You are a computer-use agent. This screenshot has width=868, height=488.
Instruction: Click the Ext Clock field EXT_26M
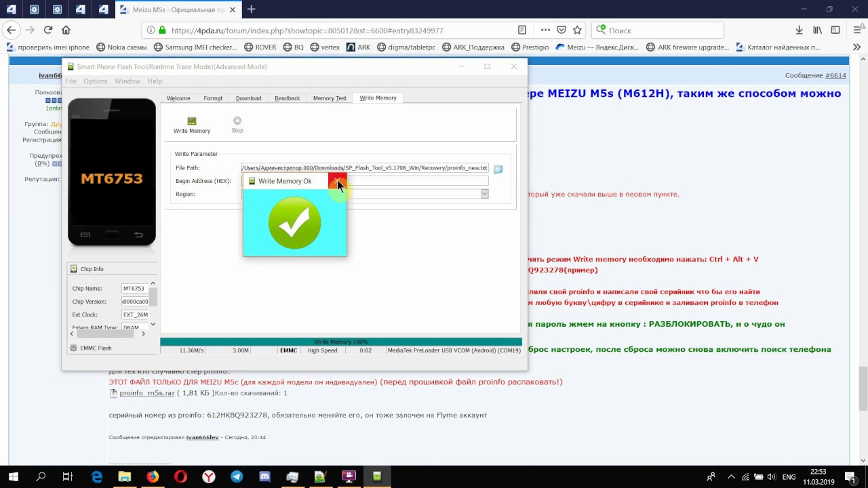(x=134, y=314)
